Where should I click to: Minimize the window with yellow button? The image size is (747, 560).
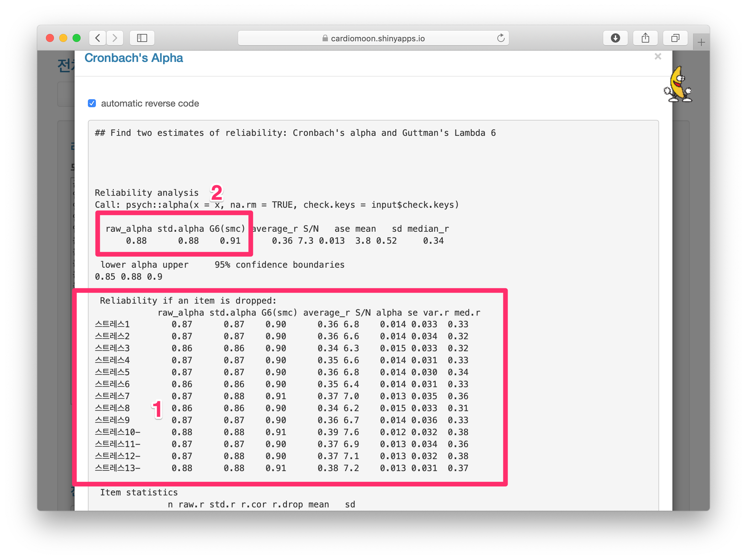point(63,38)
